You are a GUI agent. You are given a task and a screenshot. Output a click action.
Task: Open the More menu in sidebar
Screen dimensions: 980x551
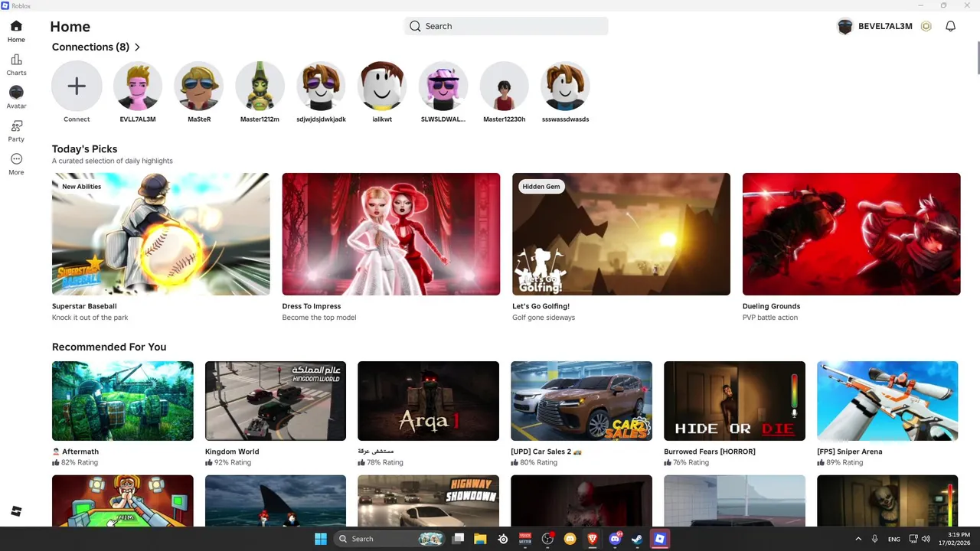tap(16, 164)
